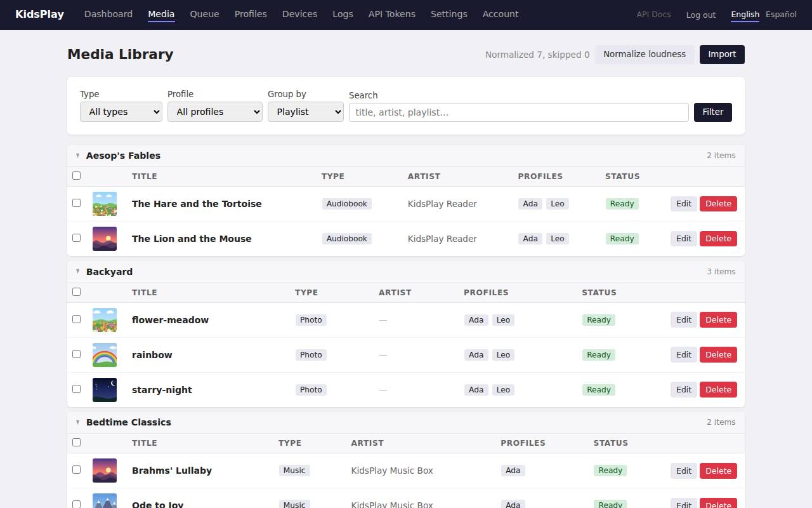Screen dimensions: 812x508
Task: Open The Hare and the Tortoise thumbnail
Action: 105,204
